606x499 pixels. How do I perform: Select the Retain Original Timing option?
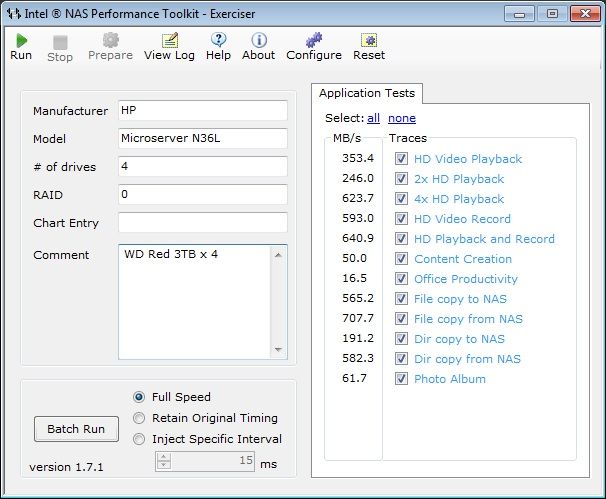pos(140,418)
